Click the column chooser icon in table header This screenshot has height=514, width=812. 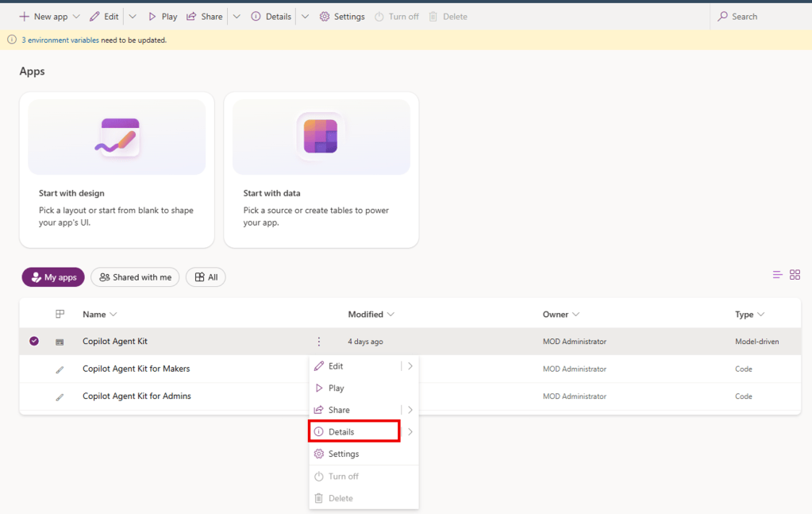[60, 314]
